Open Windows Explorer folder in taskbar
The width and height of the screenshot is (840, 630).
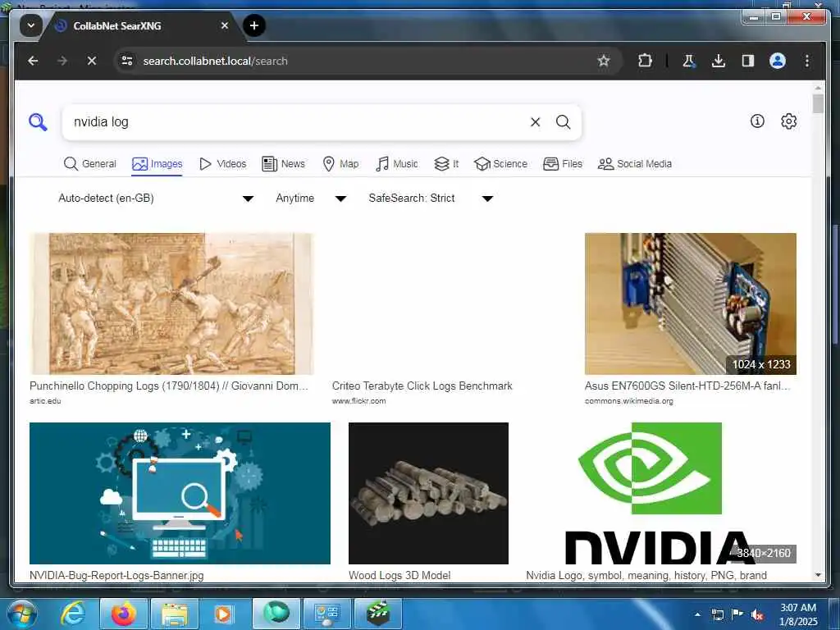point(175,614)
